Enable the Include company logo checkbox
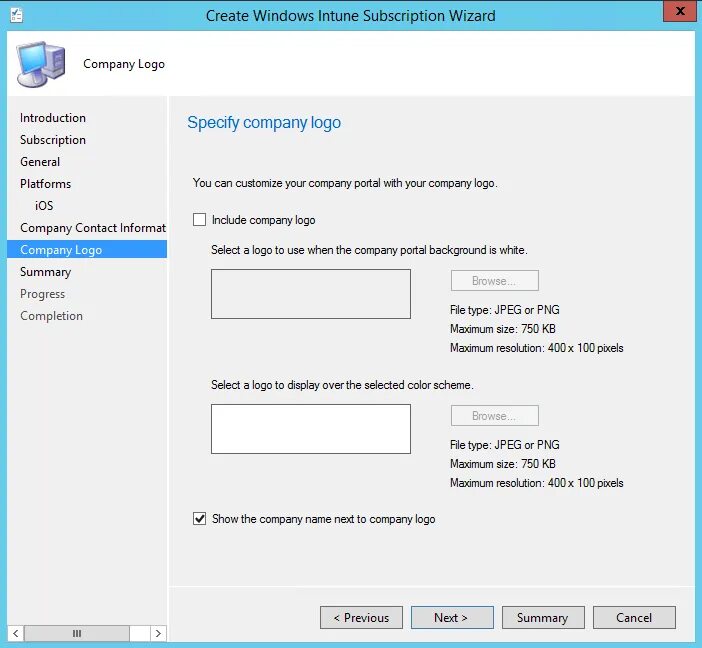The height and width of the screenshot is (648, 702). 199,219
